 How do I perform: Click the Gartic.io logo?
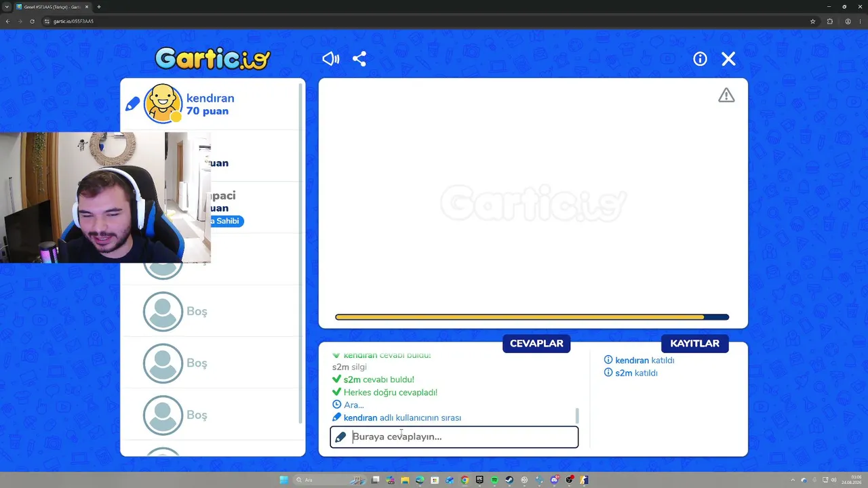(x=213, y=58)
